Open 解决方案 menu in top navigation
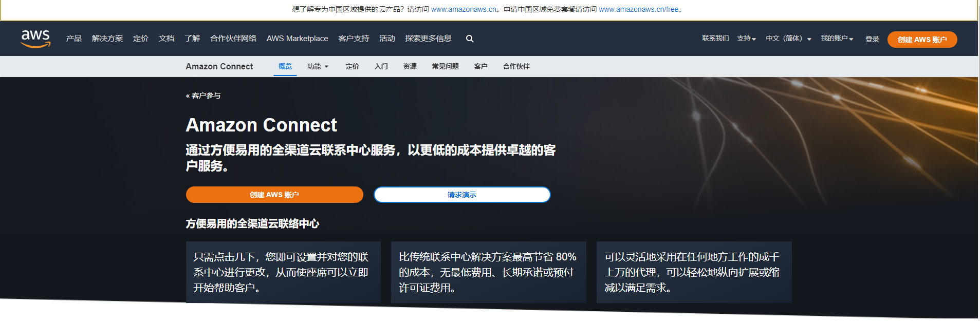Screen dimensions: 980x321 107,39
